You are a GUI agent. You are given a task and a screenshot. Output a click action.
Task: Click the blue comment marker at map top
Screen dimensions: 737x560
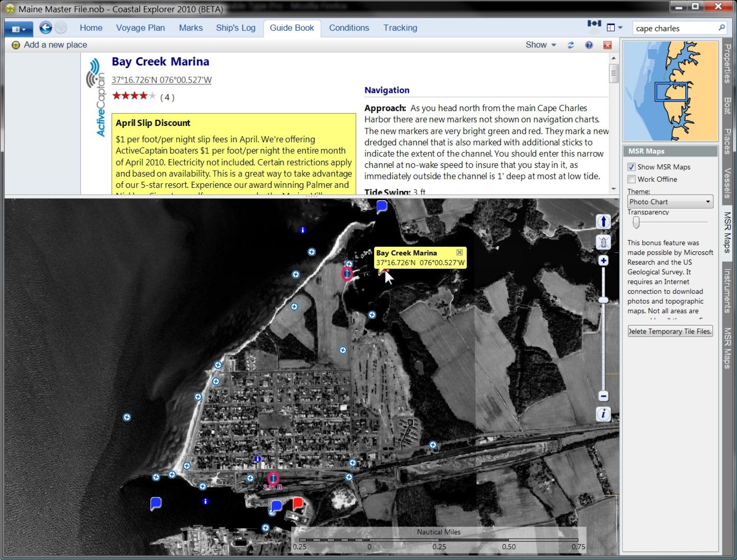tap(382, 206)
